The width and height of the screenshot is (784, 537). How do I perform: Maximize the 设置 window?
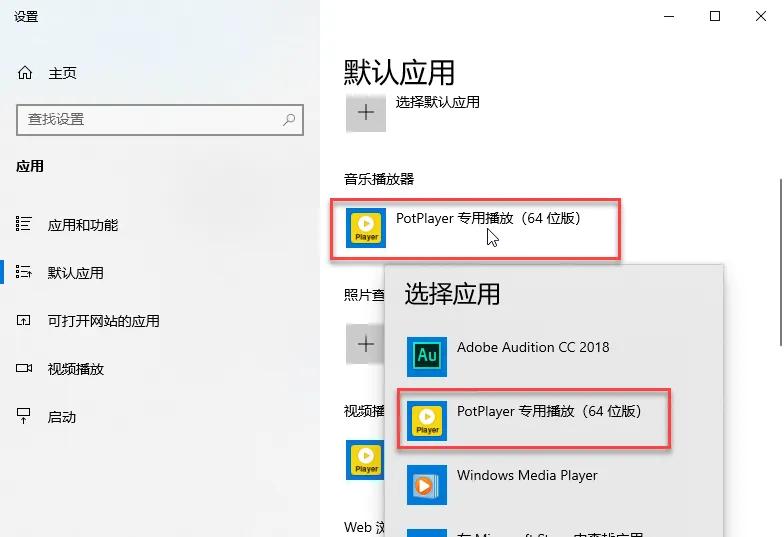(x=715, y=16)
